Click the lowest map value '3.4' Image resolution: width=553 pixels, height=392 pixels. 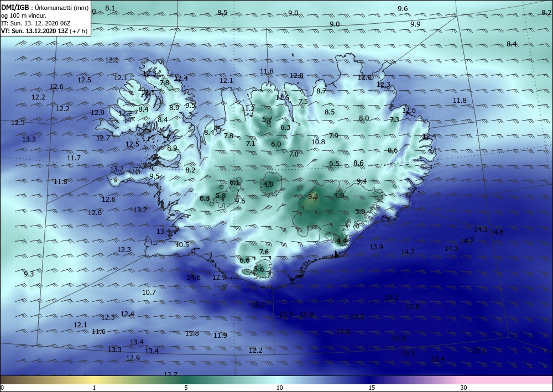coord(313,196)
